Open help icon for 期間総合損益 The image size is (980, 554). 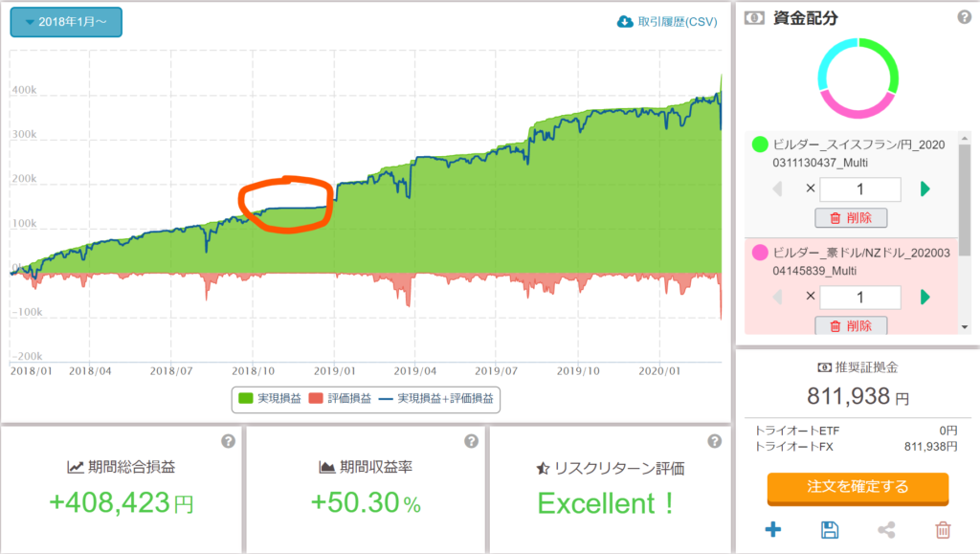(x=228, y=441)
